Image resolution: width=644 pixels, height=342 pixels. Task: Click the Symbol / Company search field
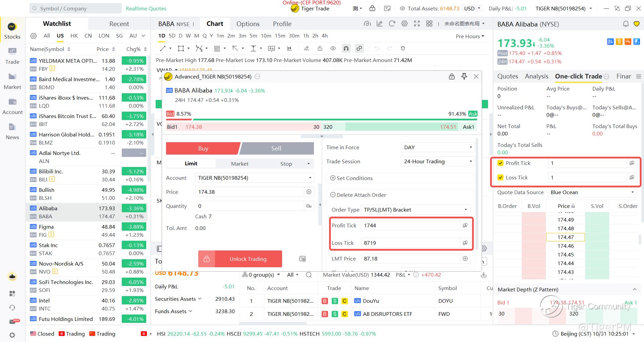coord(75,8)
